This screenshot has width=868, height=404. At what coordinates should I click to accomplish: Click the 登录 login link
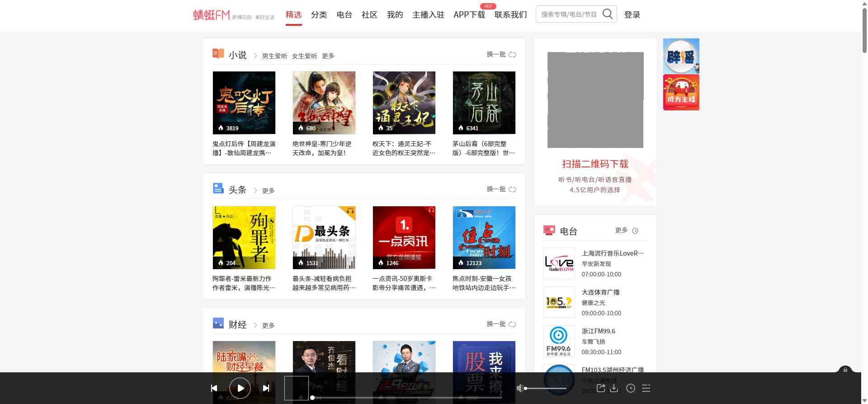click(632, 15)
